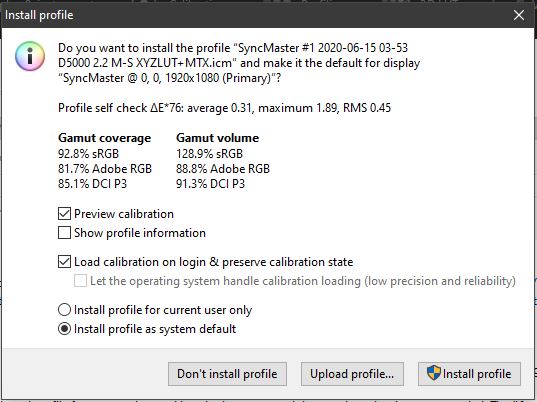Click the Install profile button
The width and height of the screenshot is (537, 402).
[x=469, y=374]
